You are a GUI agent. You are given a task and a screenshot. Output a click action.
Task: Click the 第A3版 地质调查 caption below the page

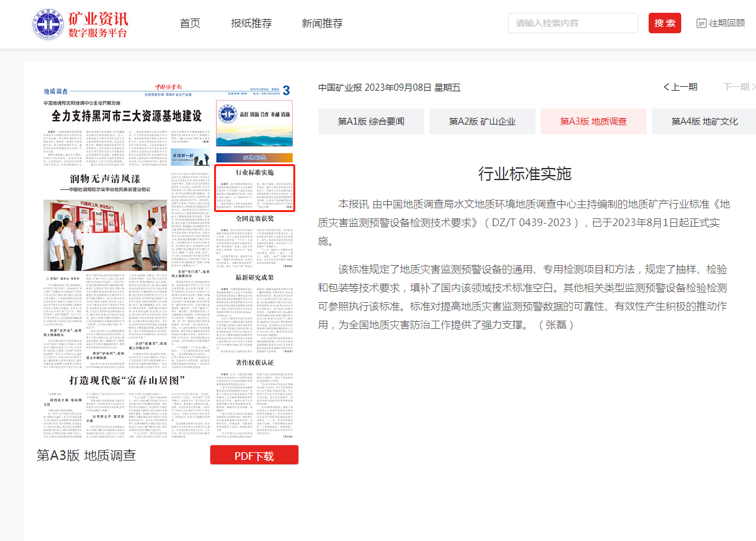[x=86, y=455]
